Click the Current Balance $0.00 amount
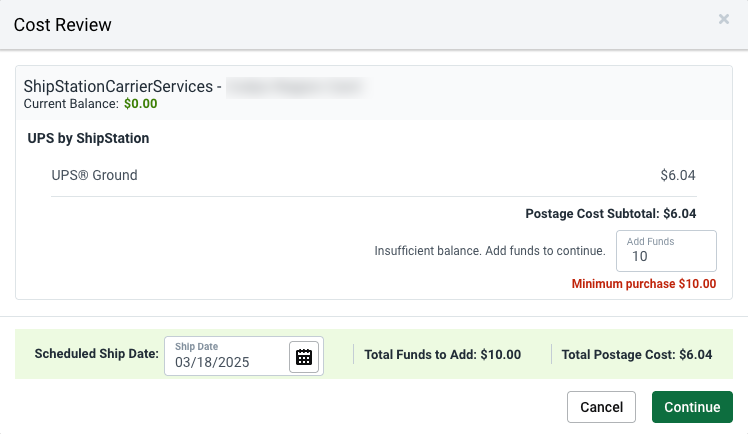Viewport: 748px width, 434px height. tap(140, 103)
